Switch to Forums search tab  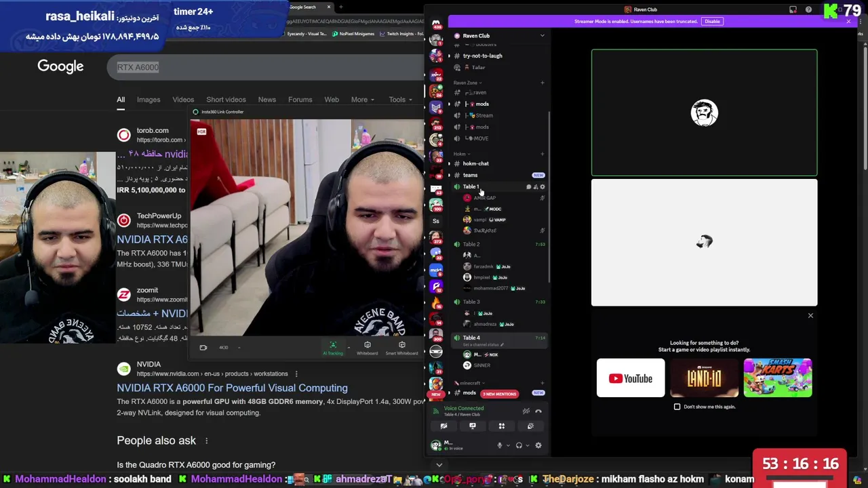(300, 100)
